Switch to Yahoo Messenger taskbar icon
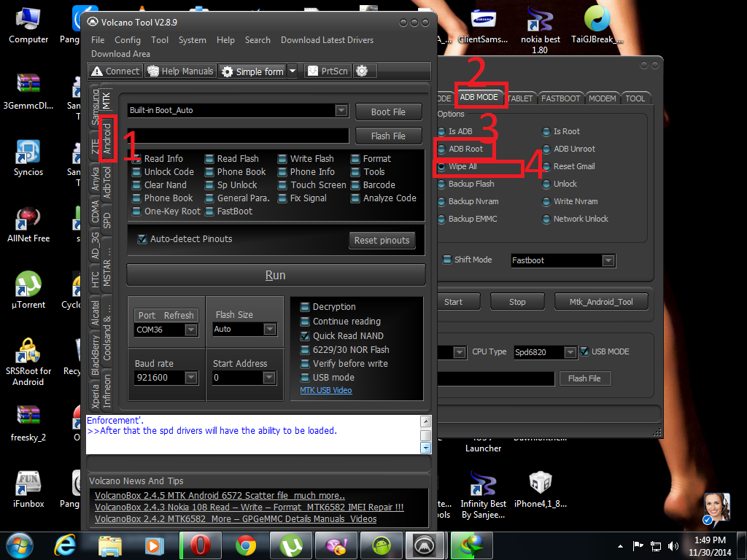The height and width of the screenshot is (560, 747). (x=336, y=545)
